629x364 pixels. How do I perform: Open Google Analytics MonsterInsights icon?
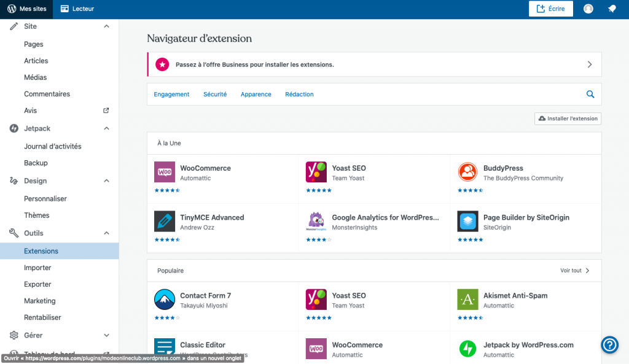(316, 222)
